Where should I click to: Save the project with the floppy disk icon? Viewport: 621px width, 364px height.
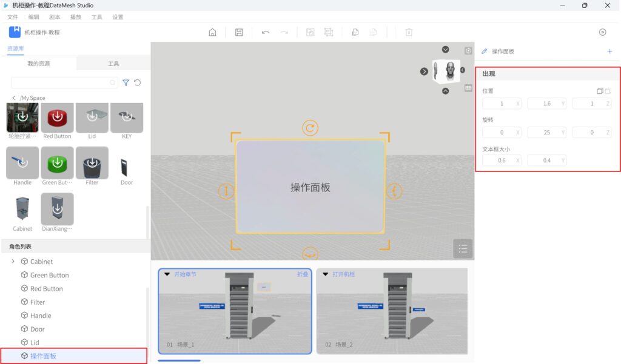(x=239, y=32)
